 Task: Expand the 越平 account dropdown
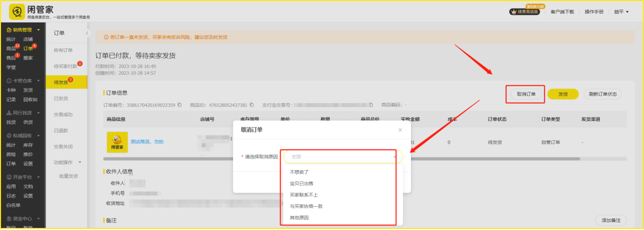[x=621, y=12]
